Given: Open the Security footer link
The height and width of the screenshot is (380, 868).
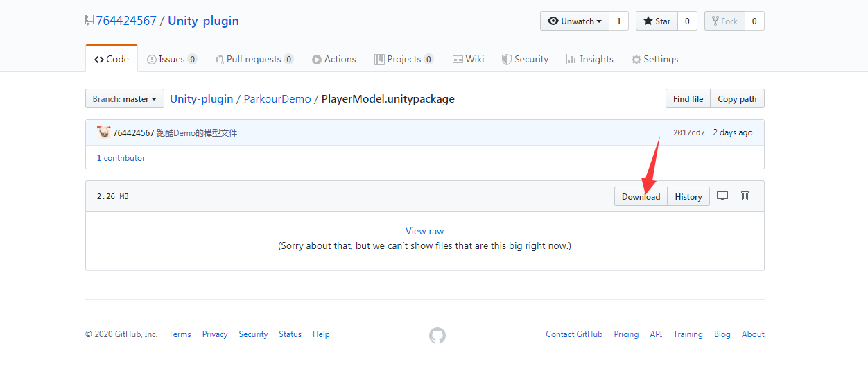Looking at the screenshot, I should (253, 334).
